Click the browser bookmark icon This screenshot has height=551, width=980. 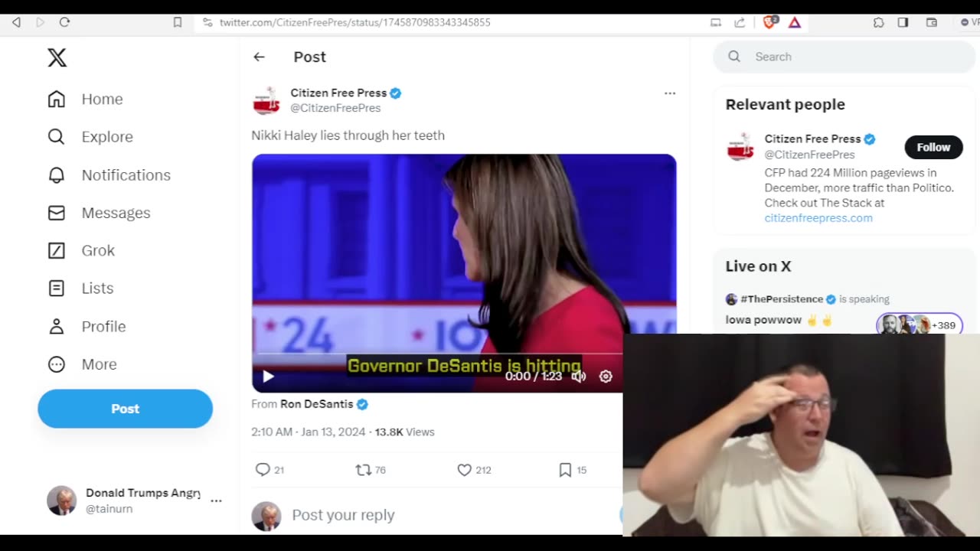tap(178, 22)
